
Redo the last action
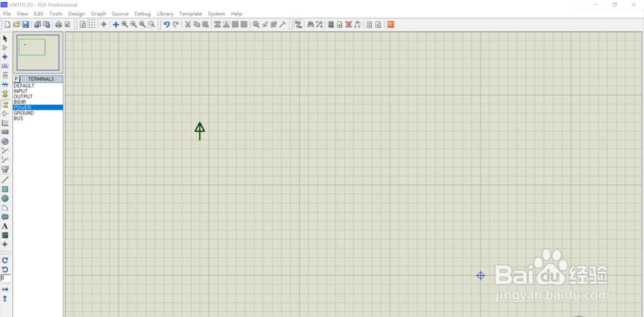(175, 24)
